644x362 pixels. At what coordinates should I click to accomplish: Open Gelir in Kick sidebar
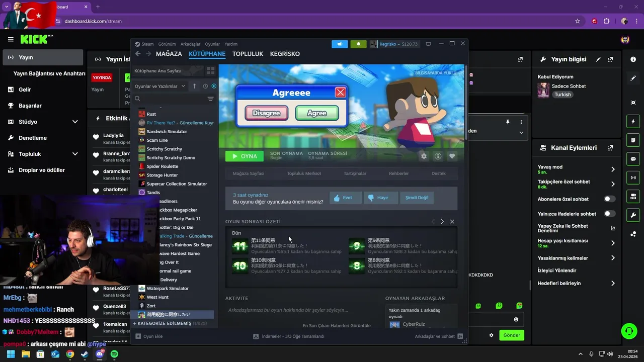coord(43,89)
